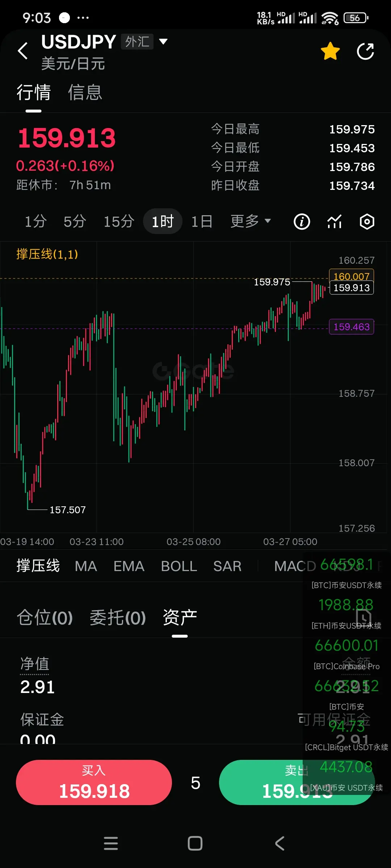Tap the 昨日收盘 value 159.734
The image size is (391, 868).
(352, 186)
